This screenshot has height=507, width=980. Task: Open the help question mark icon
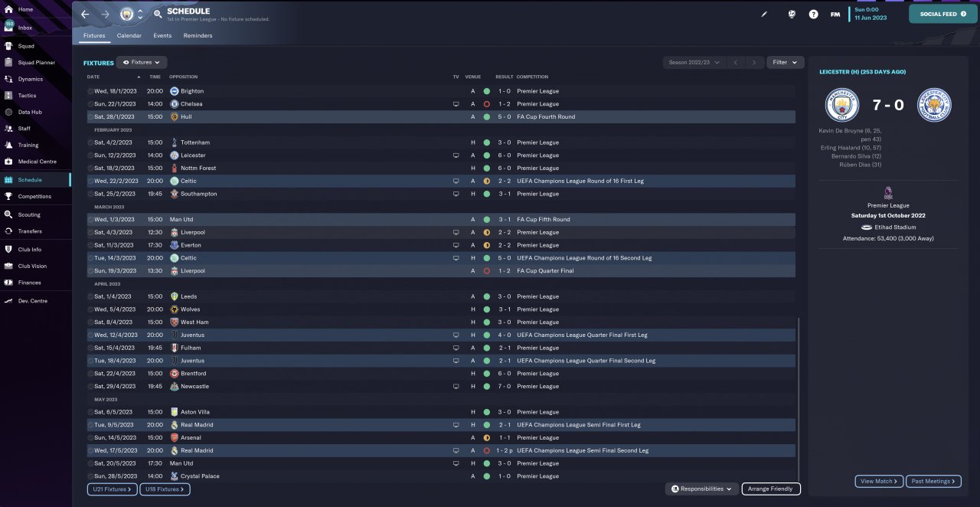point(813,14)
